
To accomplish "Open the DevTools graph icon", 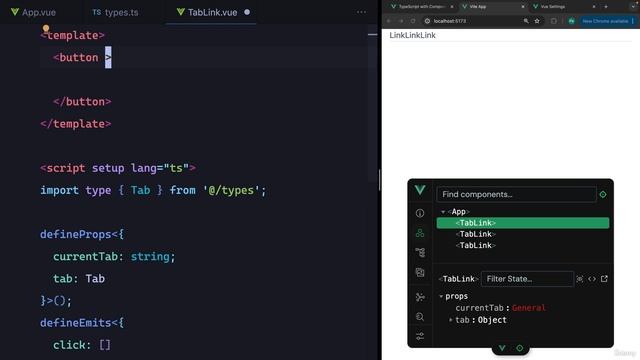I will pyautogui.click(x=420, y=297).
